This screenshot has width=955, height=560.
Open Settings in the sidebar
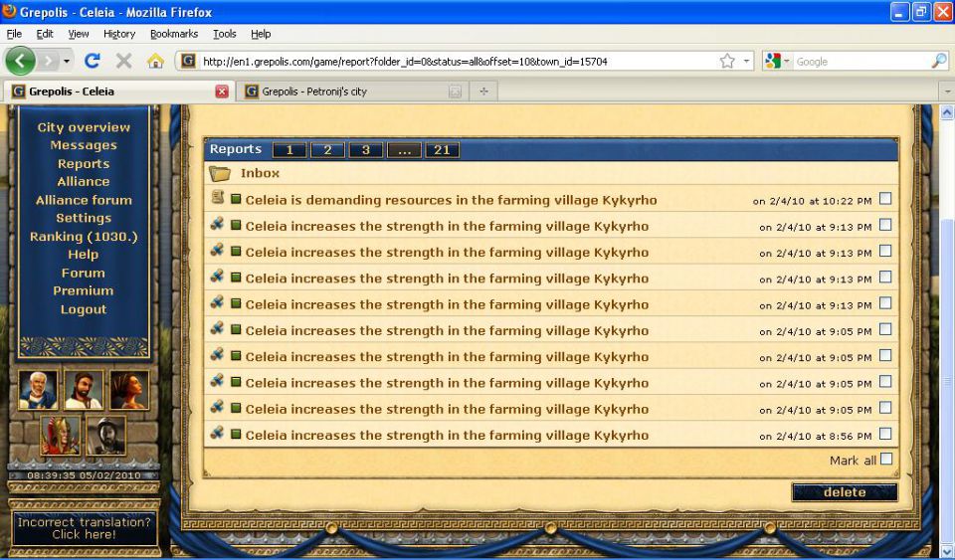(84, 218)
